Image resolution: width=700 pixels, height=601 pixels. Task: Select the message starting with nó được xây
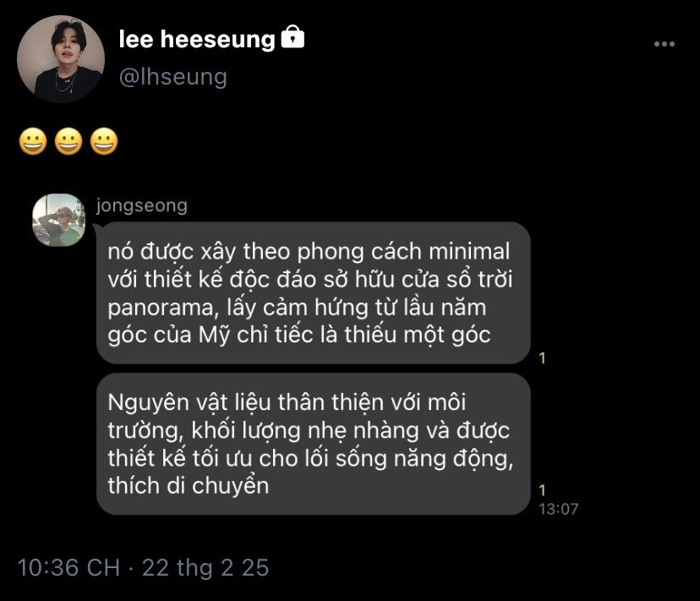click(x=313, y=293)
